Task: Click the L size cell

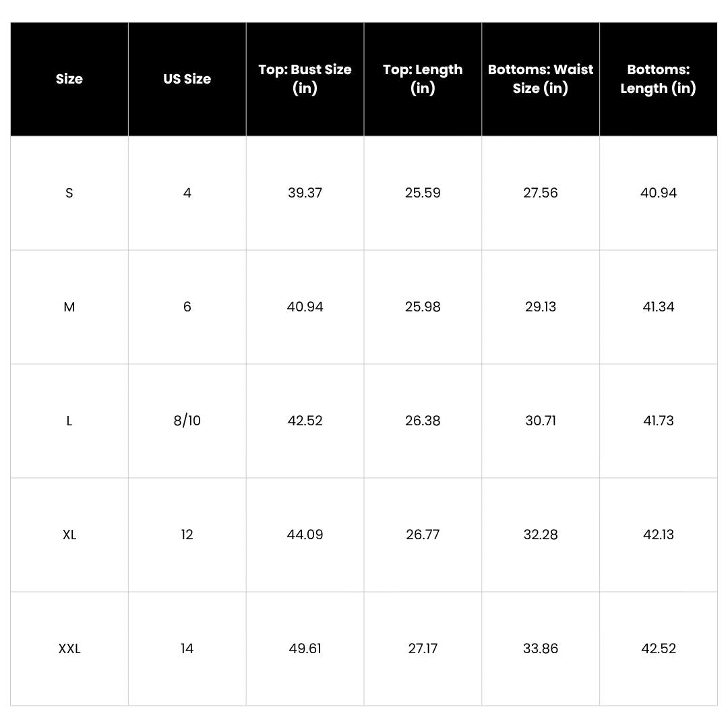Action: [69, 421]
